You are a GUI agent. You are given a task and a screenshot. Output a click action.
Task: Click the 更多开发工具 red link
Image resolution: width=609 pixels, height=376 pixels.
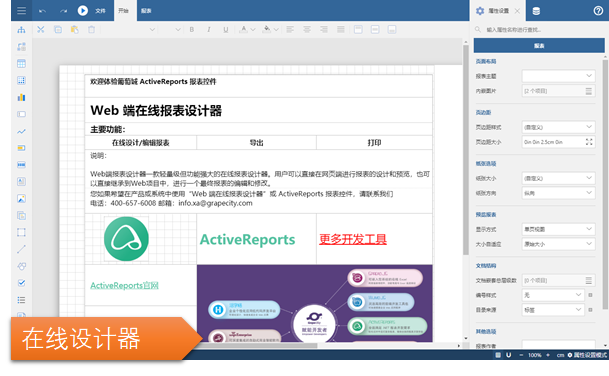coord(353,239)
